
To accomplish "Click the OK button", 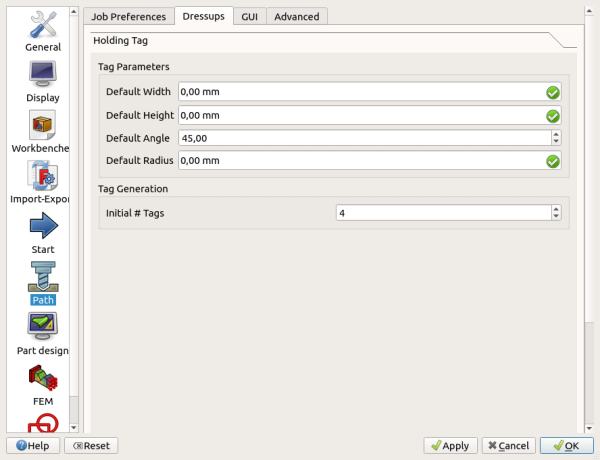I will click(567, 445).
